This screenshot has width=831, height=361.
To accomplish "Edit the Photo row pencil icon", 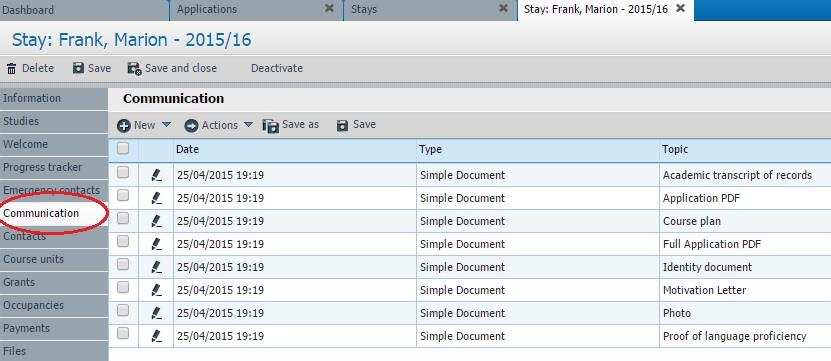I will click(x=156, y=313).
